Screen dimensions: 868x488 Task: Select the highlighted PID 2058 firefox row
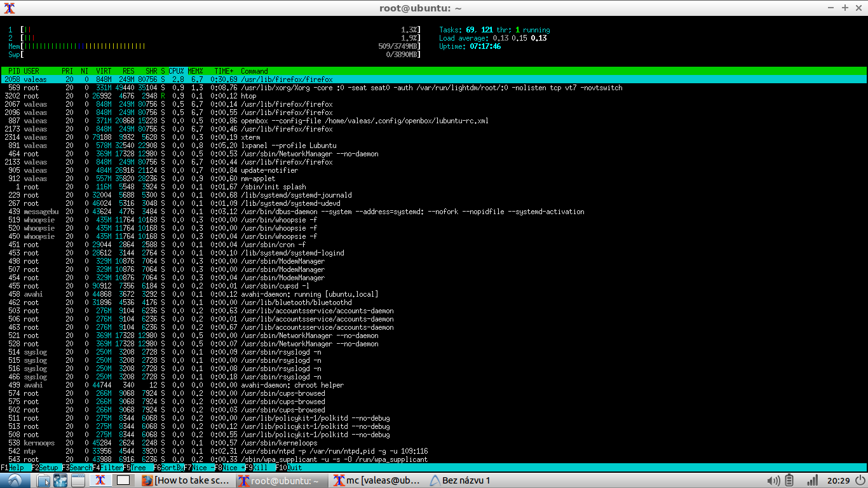(434, 79)
